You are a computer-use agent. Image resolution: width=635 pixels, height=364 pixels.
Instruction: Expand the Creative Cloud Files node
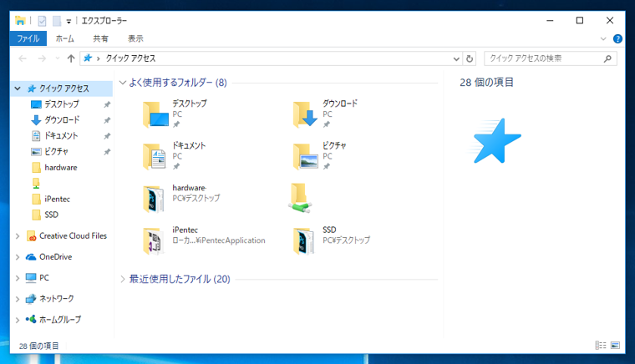point(18,235)
